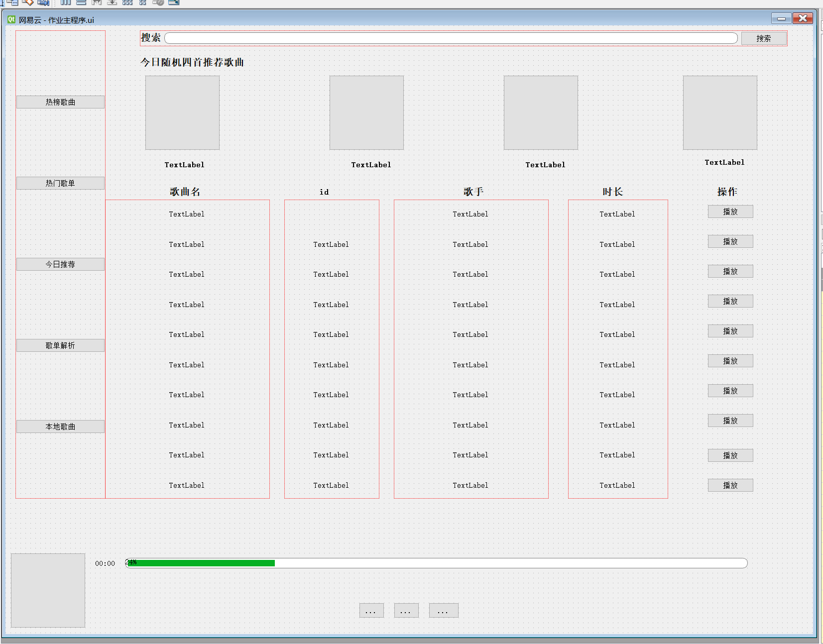The height and width of the screenshot is (644, 823).
Task: Click the 搜索 search button
Action: click(x=764, y=37)
